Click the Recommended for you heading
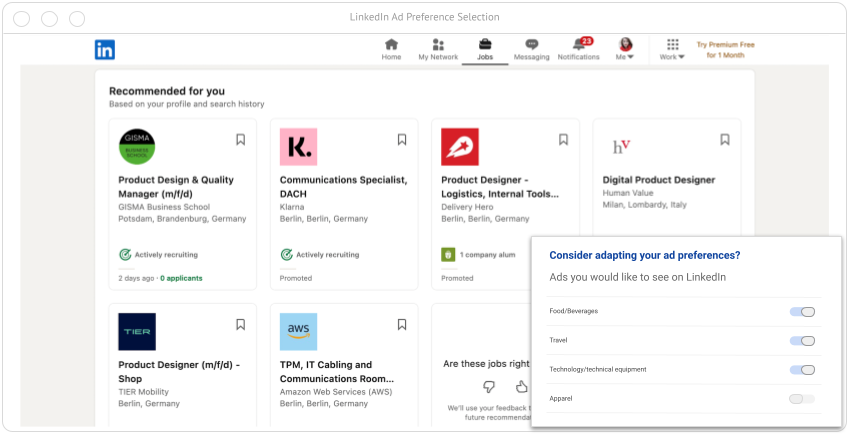Image resolution: width=850 pixels, height=435 pixels. coord(167,91)
